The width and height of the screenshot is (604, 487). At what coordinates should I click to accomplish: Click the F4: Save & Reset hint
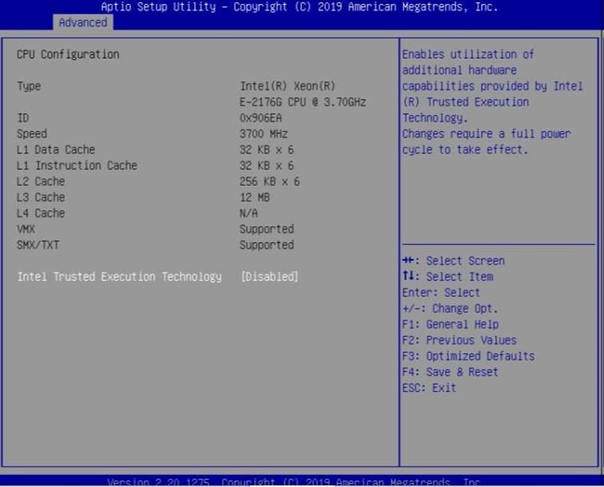450,372
